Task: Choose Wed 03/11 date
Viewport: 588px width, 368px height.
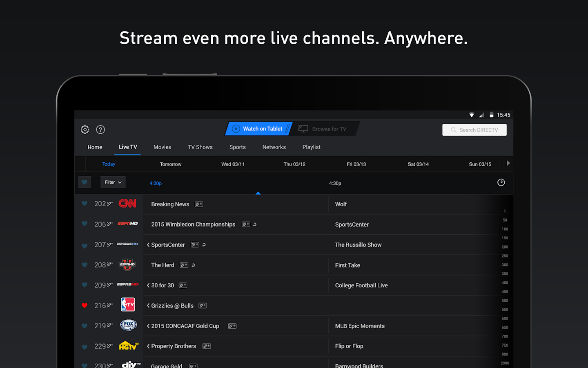Action: [233, 164]
